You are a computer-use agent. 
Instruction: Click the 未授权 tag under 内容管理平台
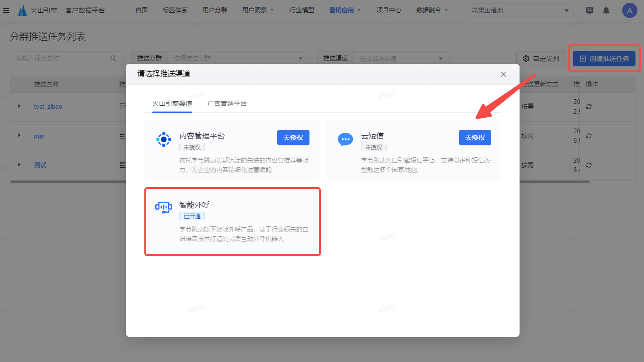point(192,147)
